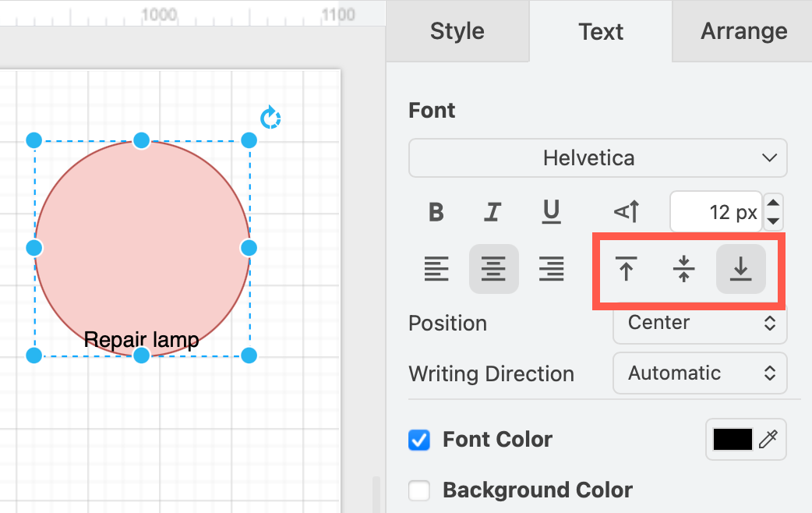Select the Text tab
The image size is (812, 513).
(601, 32)
